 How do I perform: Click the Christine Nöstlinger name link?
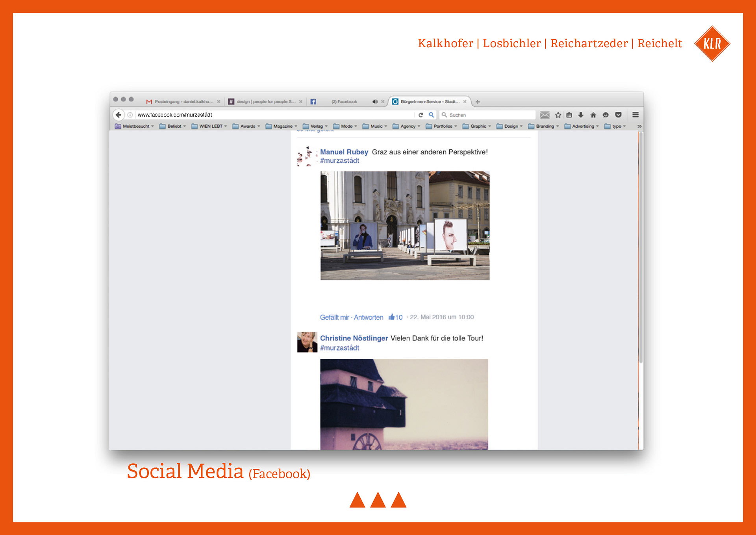point(354,338)
